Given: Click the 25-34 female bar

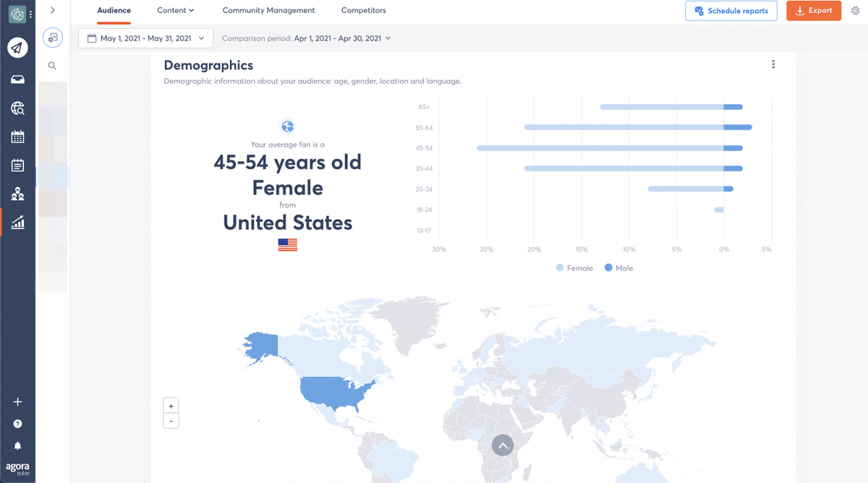Looking at the screenshot, I should (686, 189).
